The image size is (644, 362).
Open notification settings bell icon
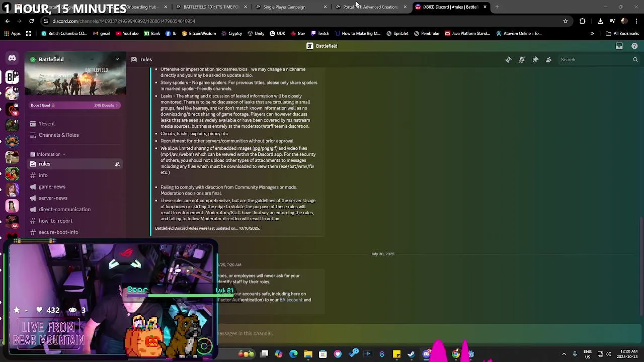pos(522,60)
